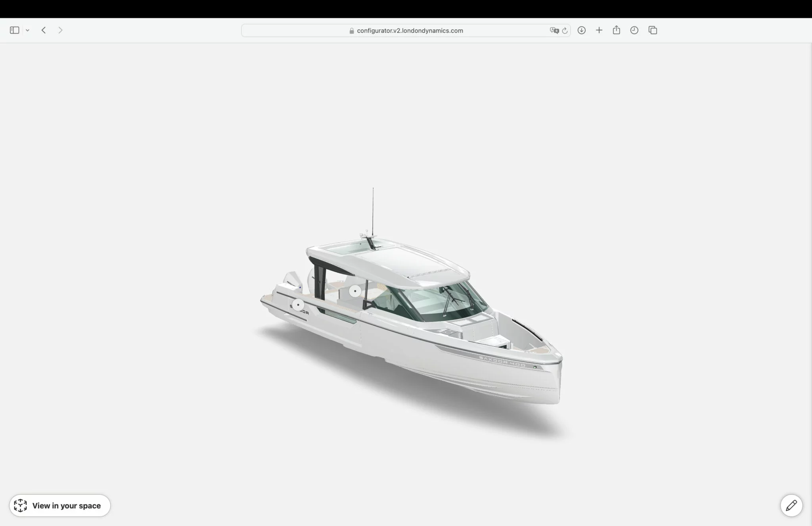Expand the sidebar tab group chevron
The height and width of the screenshot is (526, 812).
point(28,31)
